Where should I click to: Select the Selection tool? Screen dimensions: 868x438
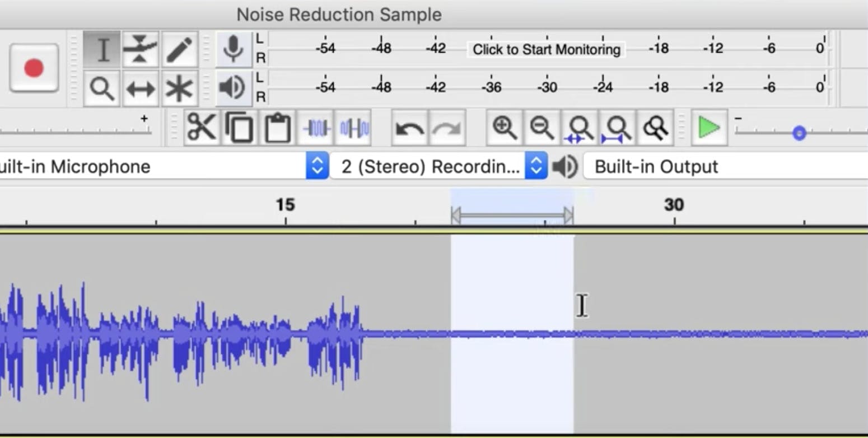[x=102, y=49]
